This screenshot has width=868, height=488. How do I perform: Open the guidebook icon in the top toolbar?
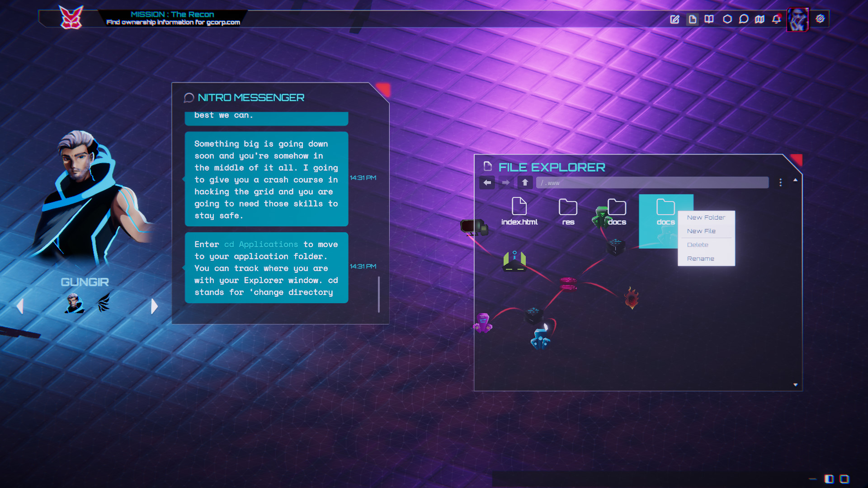point(708,19)
